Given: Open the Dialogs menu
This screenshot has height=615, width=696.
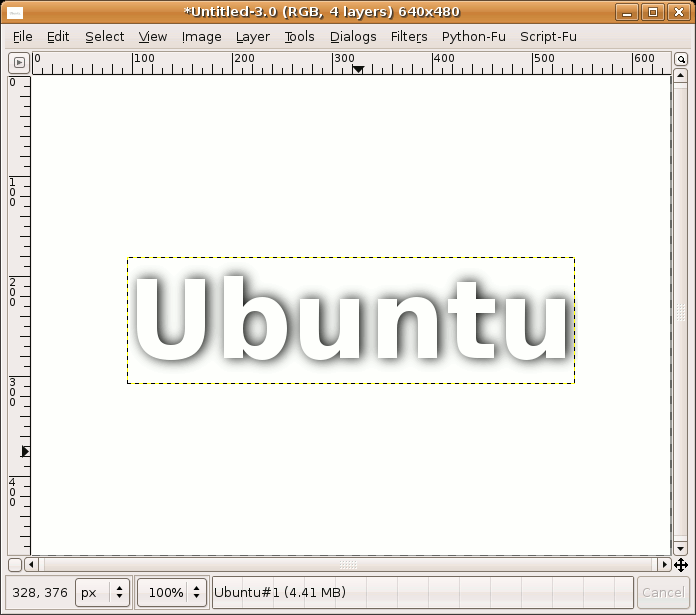Looking at the screenshot, I should click(x=353, y=36).
